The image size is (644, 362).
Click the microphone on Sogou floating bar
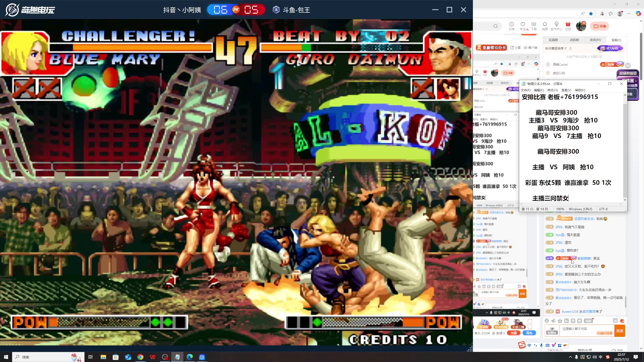coord(541,345)
